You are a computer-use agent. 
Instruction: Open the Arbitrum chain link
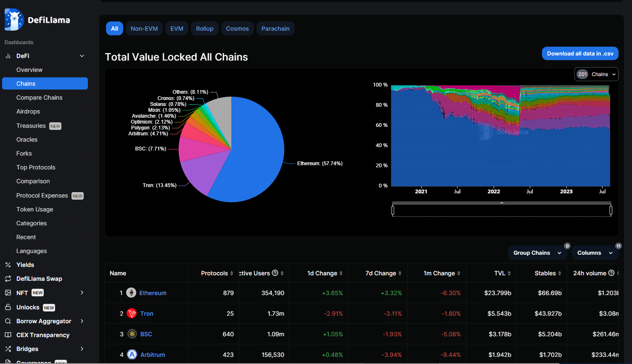(x=153, y=355)
